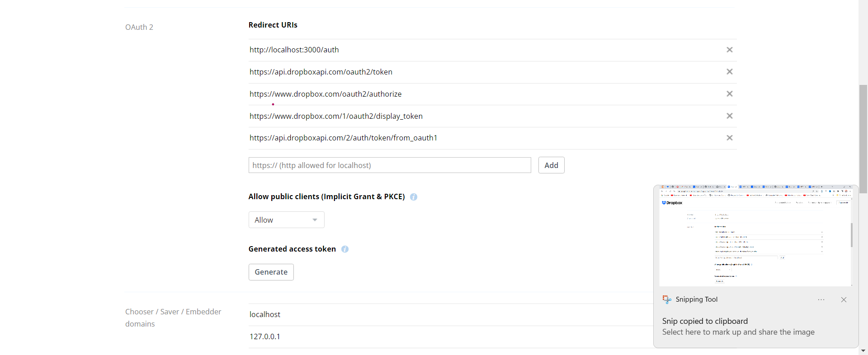Open the Allow public clients dropdown
Viewport: 868px width, 355px height.
point(286,220)
